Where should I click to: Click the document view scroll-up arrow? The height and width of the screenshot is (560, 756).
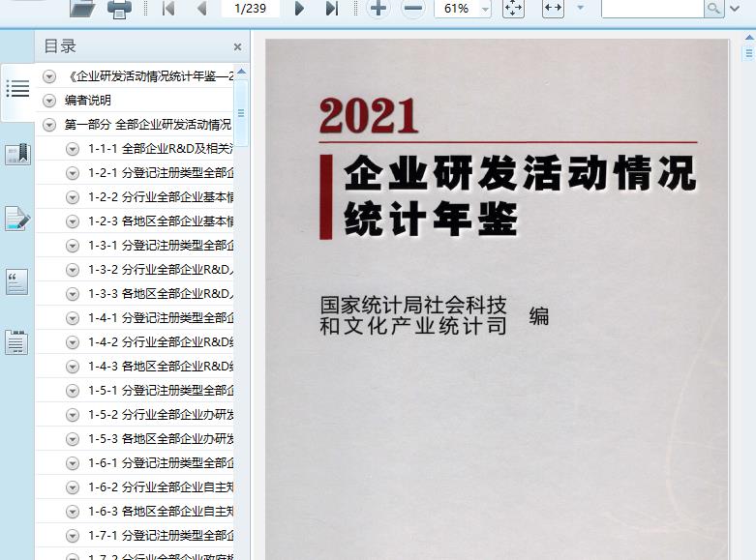pos(749,37)
